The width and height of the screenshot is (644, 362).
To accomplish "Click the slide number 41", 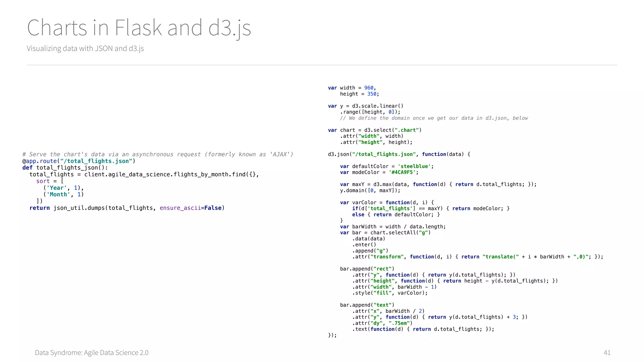I will pyautogui.click(x=607, y=353).
